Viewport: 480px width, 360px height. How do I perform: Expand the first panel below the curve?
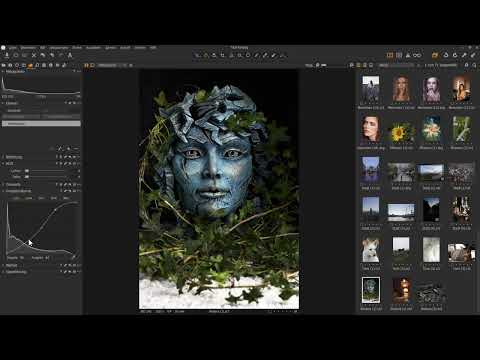pos(3,265)
